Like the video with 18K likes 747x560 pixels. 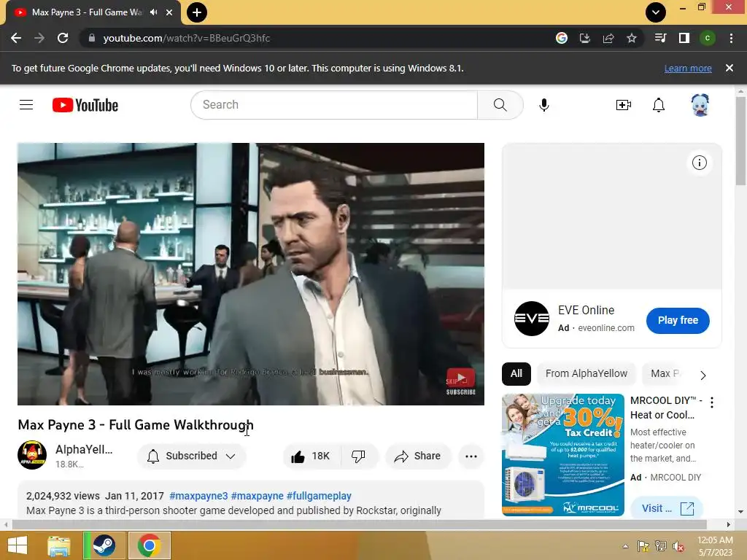(311, 456)
